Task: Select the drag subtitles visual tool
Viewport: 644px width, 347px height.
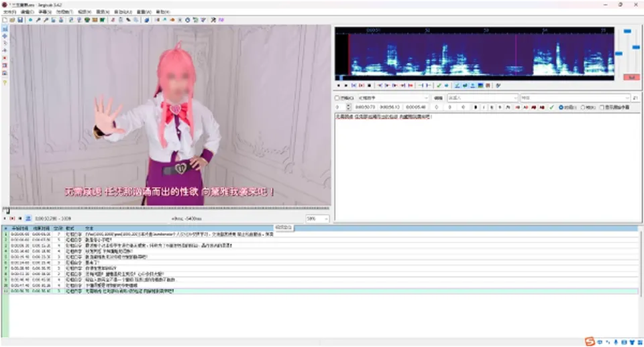Action: 5,36
